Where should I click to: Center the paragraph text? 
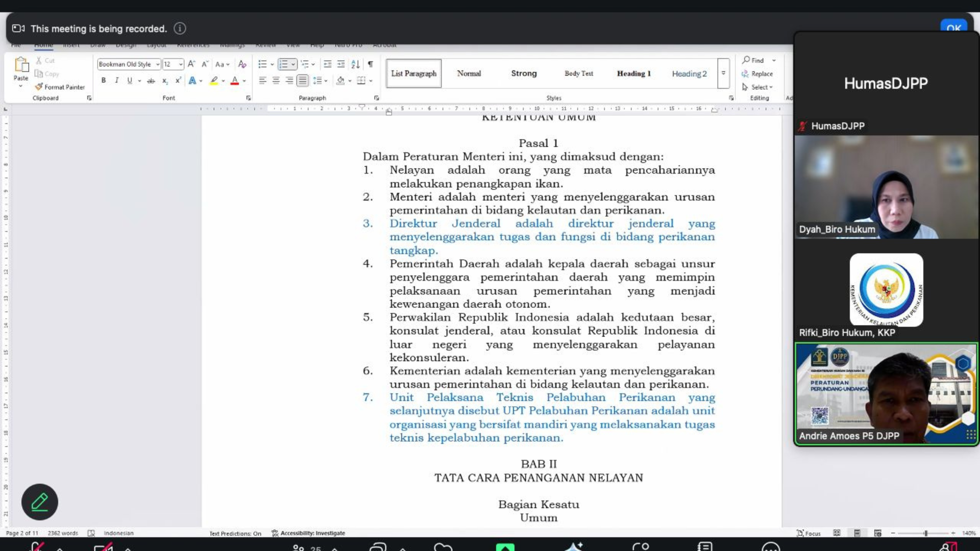(x=276, y=81)
